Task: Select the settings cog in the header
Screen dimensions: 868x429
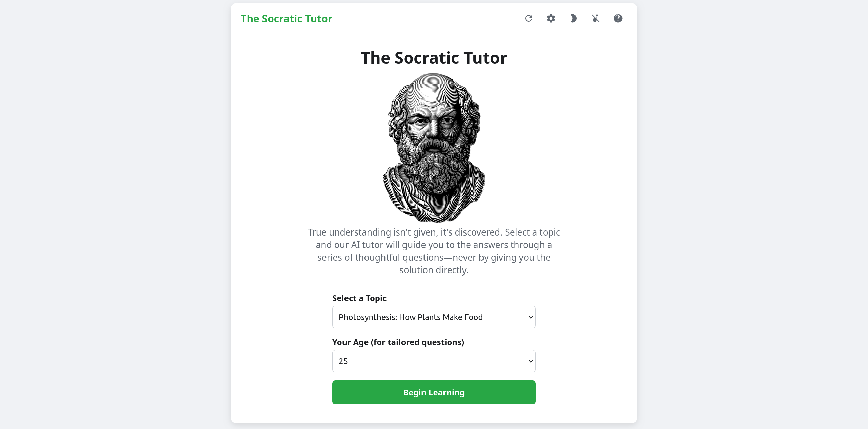Action: [551, 19]
